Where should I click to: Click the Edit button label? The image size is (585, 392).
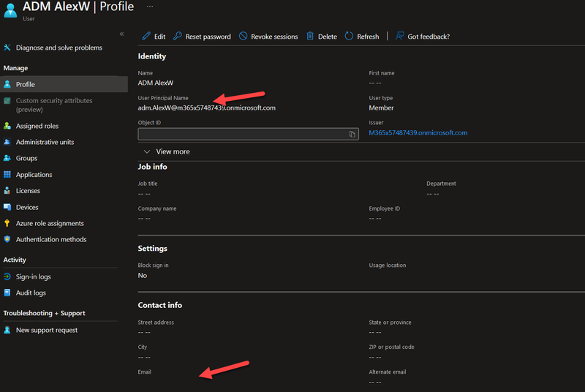(159, 37)
